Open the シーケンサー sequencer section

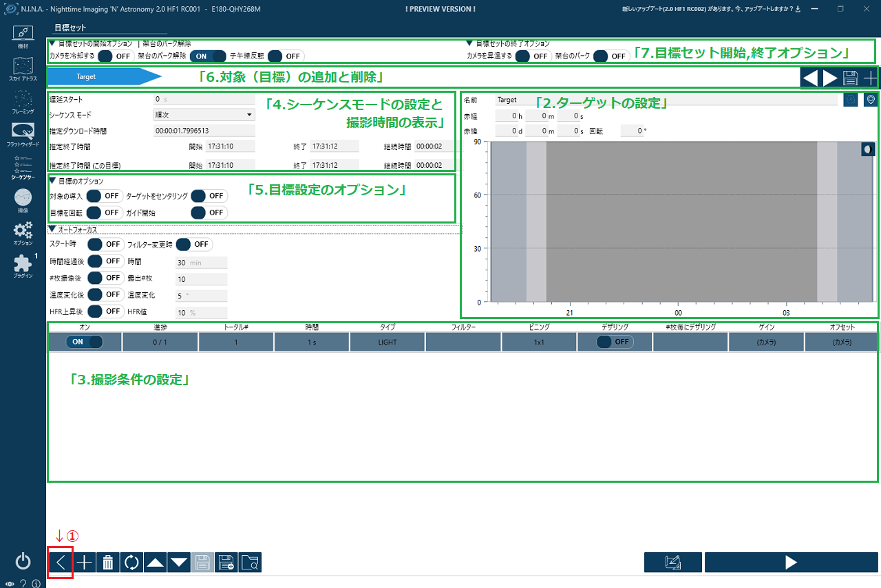pyautogui.click(x=23, y=168)
